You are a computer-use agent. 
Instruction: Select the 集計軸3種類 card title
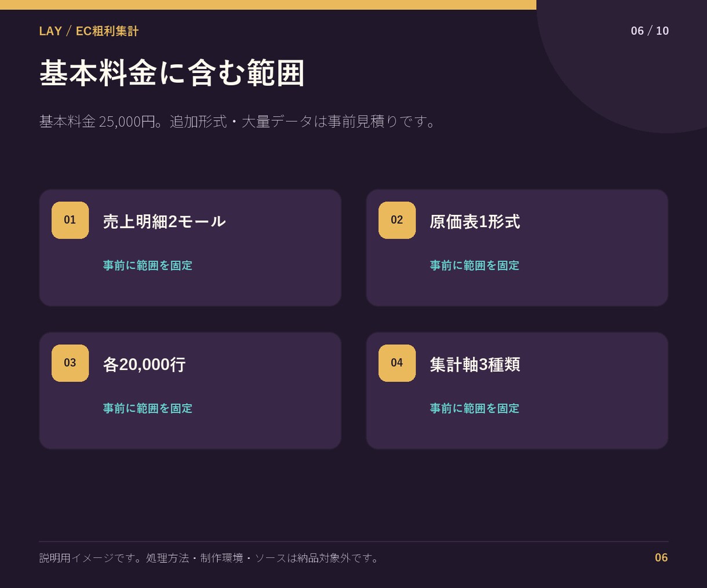pos(475,364)
